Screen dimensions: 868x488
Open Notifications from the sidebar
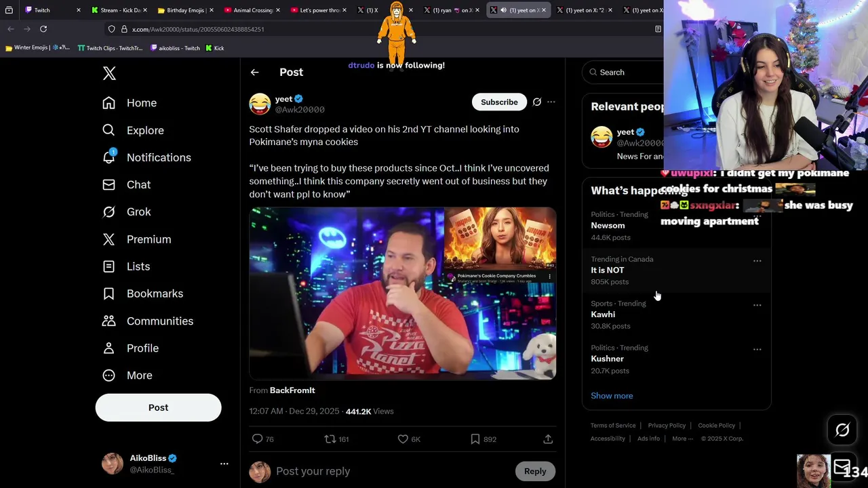coord(146,157)
